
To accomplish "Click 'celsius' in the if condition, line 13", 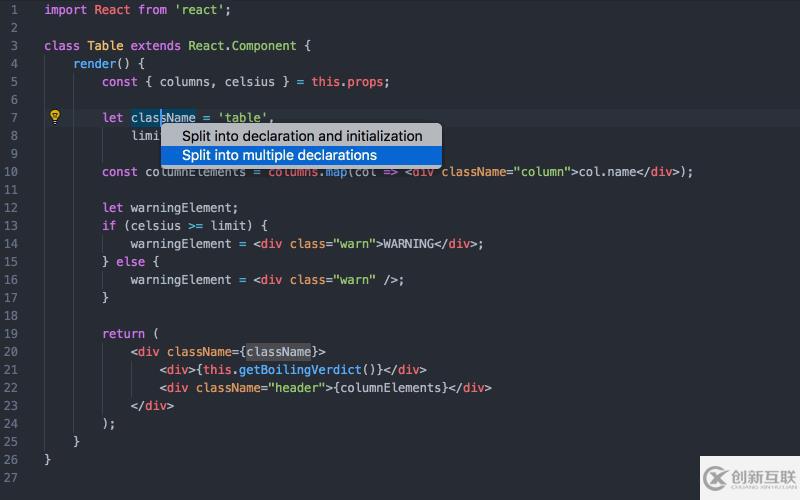I will pos(156,226).
